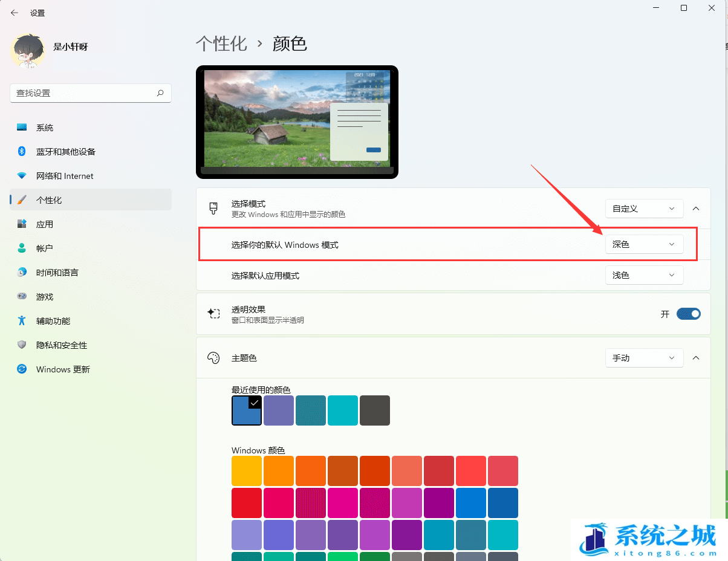Click the 选择默认应用模式 label

pyautogui.click(x=265, y=276)
